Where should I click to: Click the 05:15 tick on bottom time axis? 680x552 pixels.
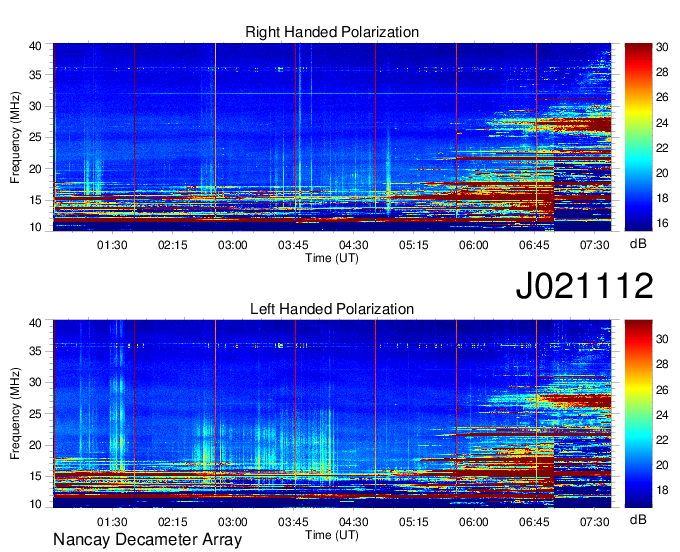414,521
